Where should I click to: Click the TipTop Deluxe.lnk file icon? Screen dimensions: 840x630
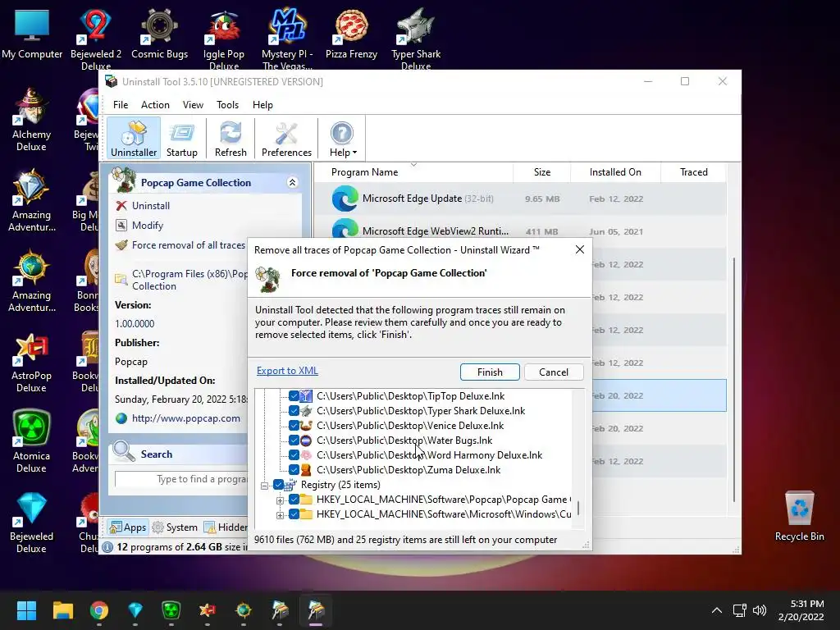click(306, 396)
